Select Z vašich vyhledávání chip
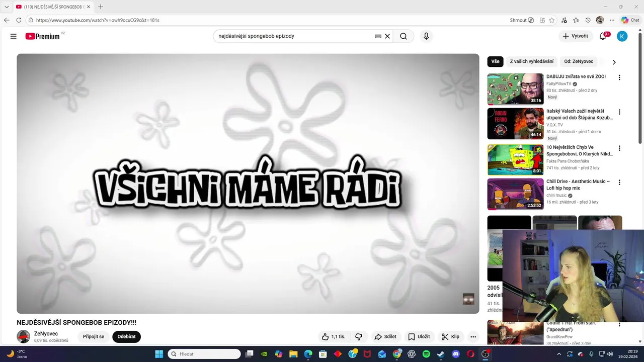The width and height of the screenshot is (644, 362). pos(532,61)
